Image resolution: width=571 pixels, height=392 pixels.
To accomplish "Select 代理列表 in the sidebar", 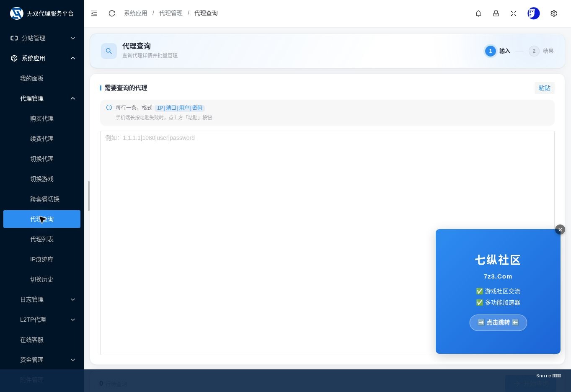I will click(42, 239).
